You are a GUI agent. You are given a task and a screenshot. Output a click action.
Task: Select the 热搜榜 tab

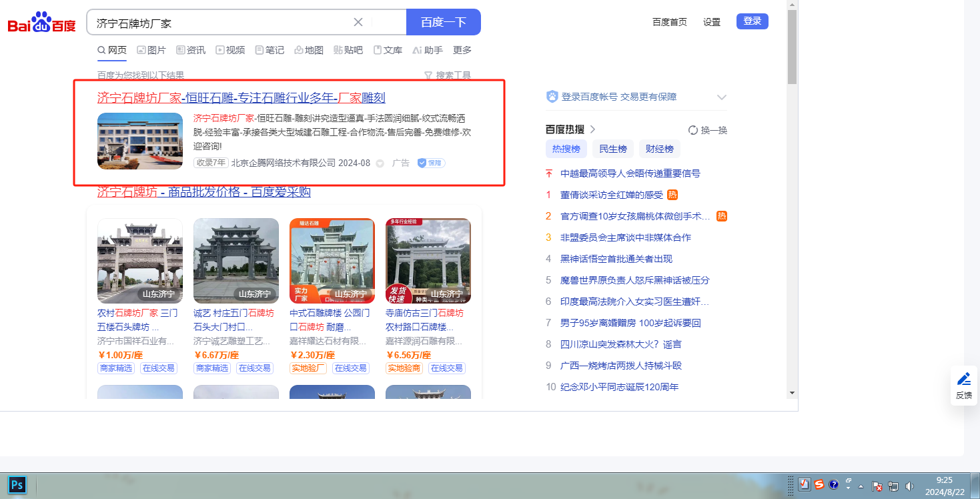[x=566, y=149]
